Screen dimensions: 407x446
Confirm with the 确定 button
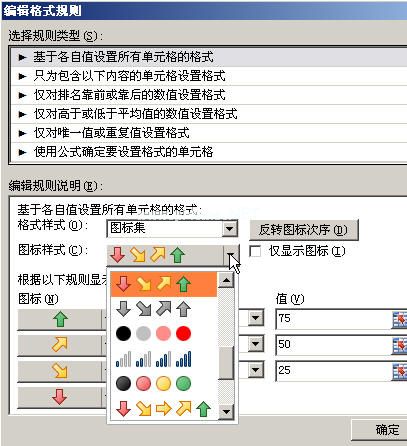click(380, 430)
